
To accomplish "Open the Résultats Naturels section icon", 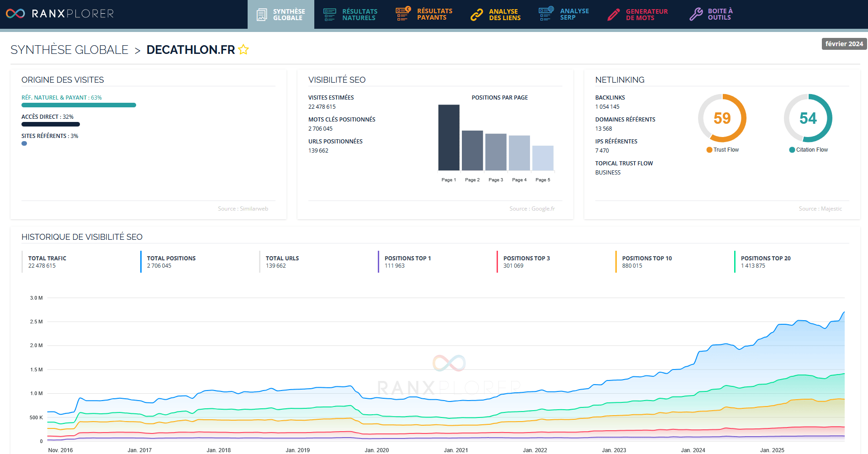I will point(328,14).
